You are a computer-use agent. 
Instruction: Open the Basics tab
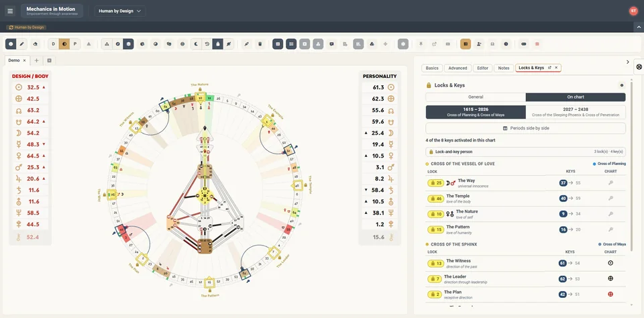pos(432,68)
